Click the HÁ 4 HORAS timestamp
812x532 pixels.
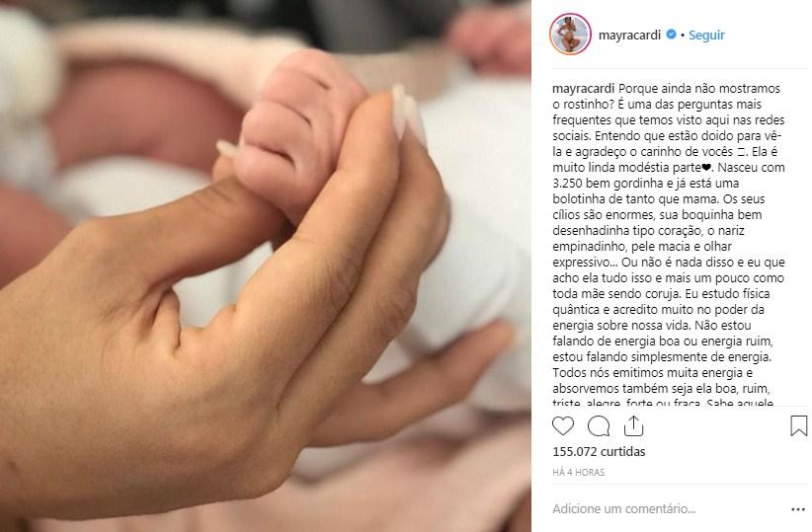point(579,472)
